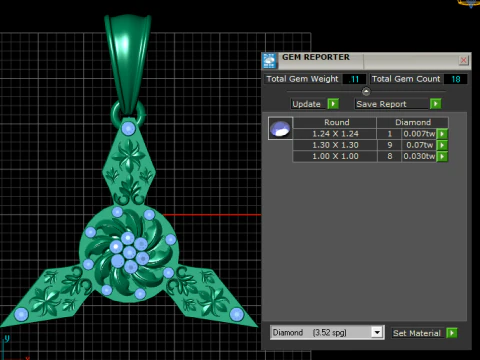The width and height of the screenshot is (480, 360).
Task: Collapse panel using round chevron handle
Action: [x=366, y=91]
